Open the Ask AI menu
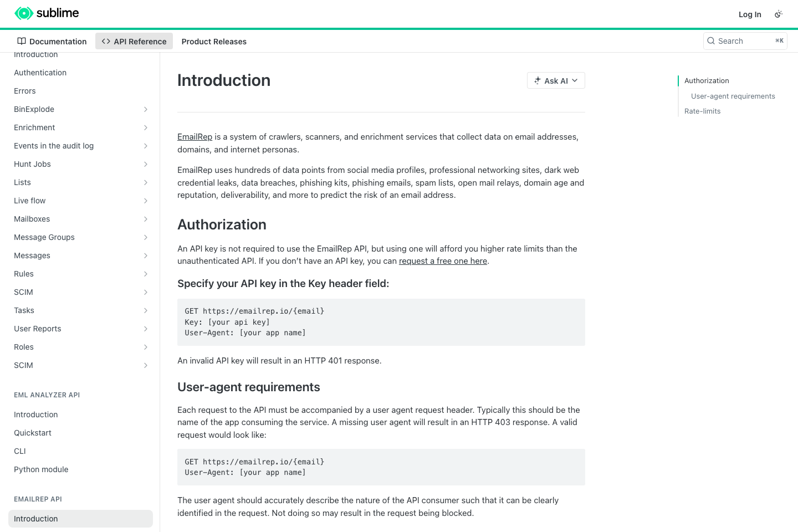The height and width of the screenshot is (532, 798). coord(556,80)
